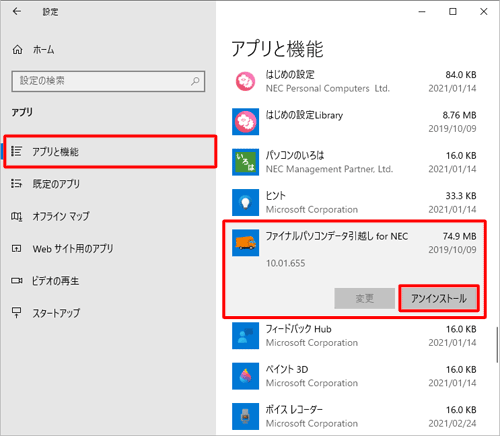Minimize the settings window
This screenshot has width=500, height=436.
[x=422, y=12]
